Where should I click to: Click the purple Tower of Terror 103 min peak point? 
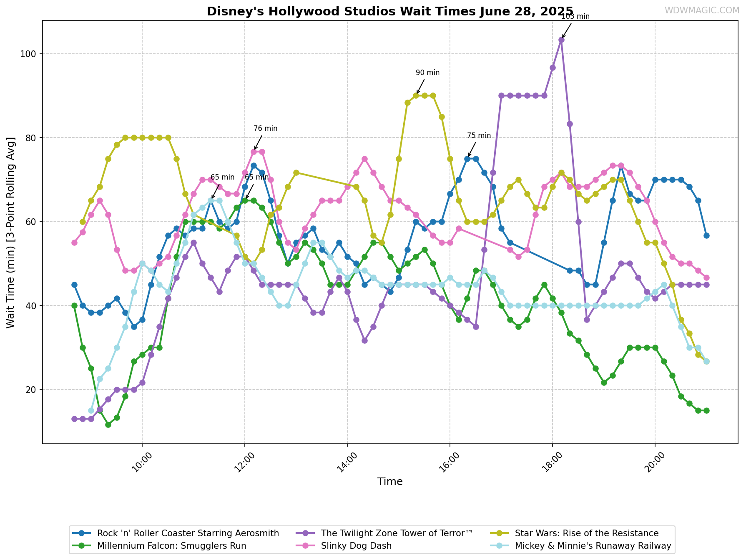[x=561, y=40]
